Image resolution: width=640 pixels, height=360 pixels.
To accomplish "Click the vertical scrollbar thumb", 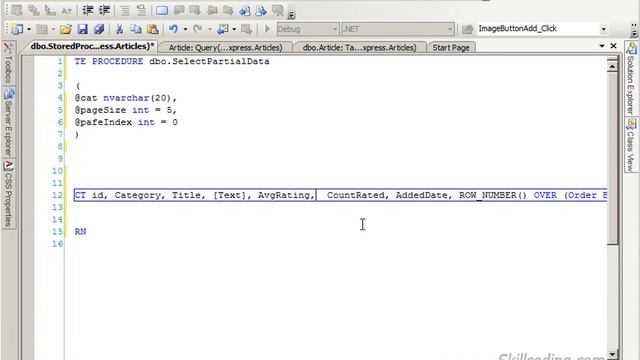I will point(612,158).
